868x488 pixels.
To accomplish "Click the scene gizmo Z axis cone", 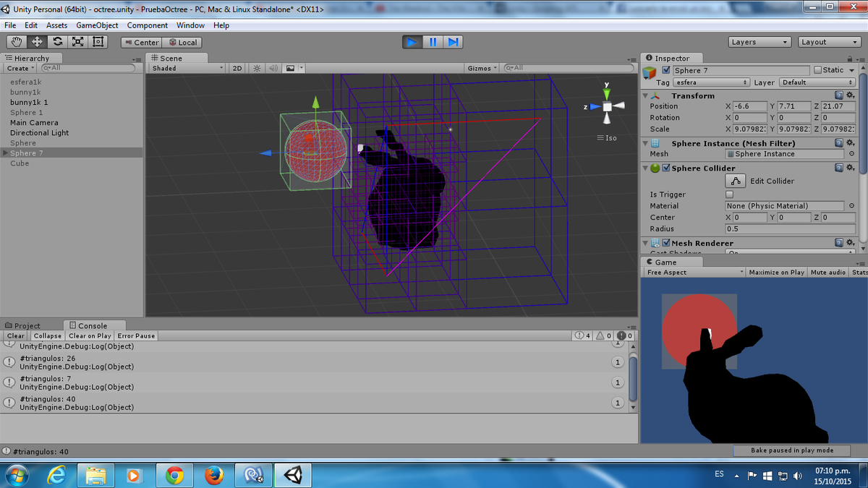I will pos(595,107).
